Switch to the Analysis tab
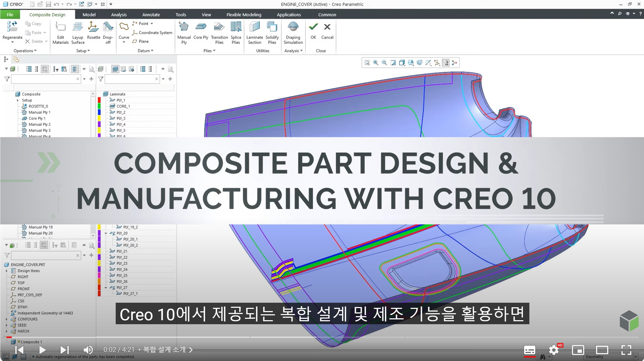The image size is (644, 361). 119,15
